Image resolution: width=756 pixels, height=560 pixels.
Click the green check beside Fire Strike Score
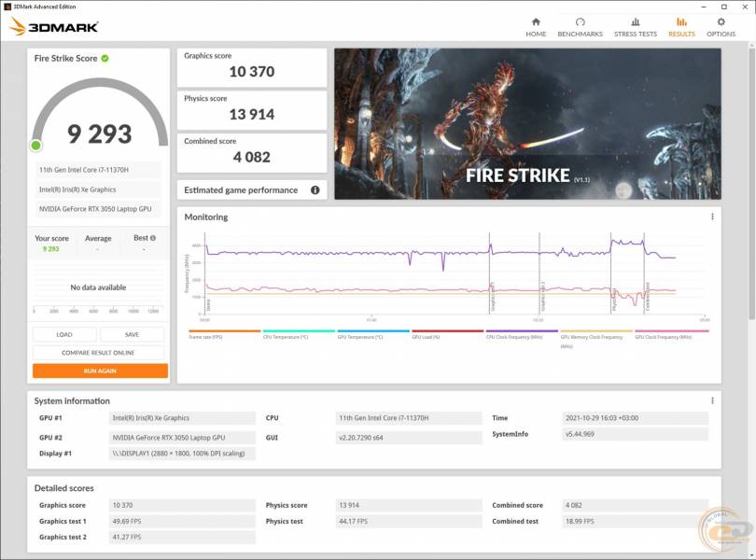(105, 59)
